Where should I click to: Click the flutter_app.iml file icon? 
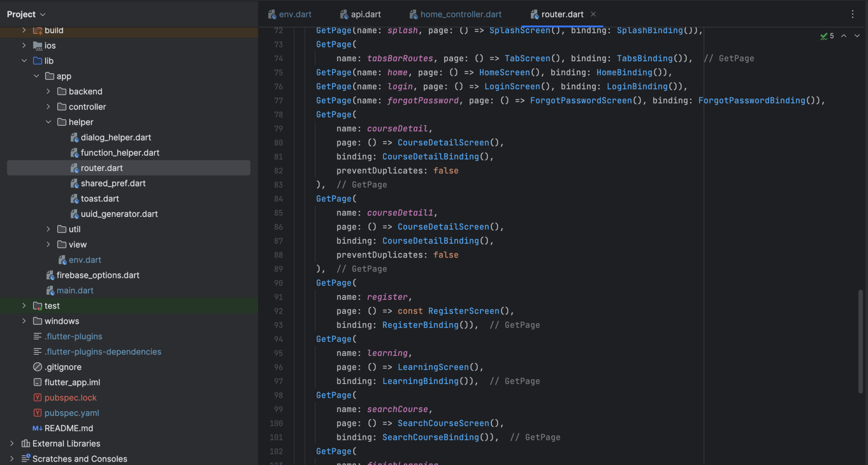38,382
